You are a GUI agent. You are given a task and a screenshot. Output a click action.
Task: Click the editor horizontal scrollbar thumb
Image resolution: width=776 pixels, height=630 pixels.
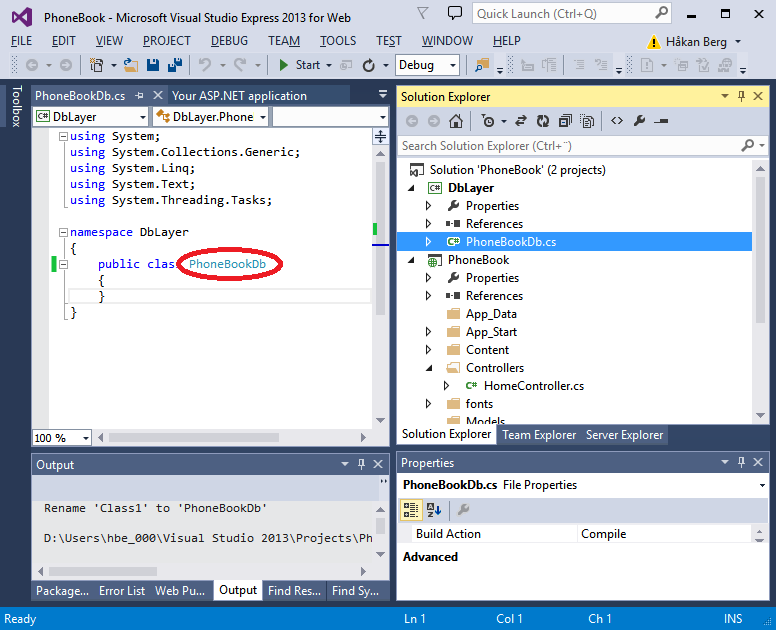[194, 437]
